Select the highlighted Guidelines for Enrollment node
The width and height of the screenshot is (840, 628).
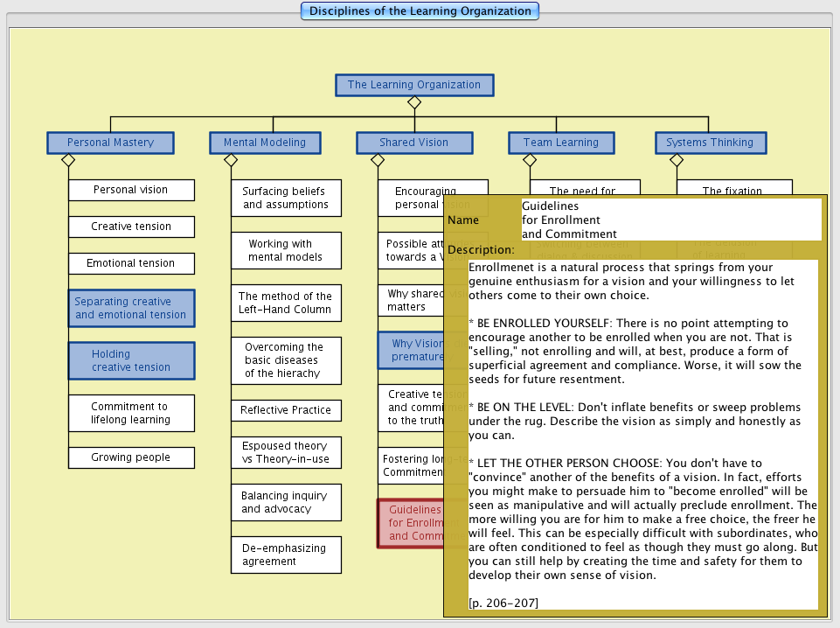pos(410,523)
